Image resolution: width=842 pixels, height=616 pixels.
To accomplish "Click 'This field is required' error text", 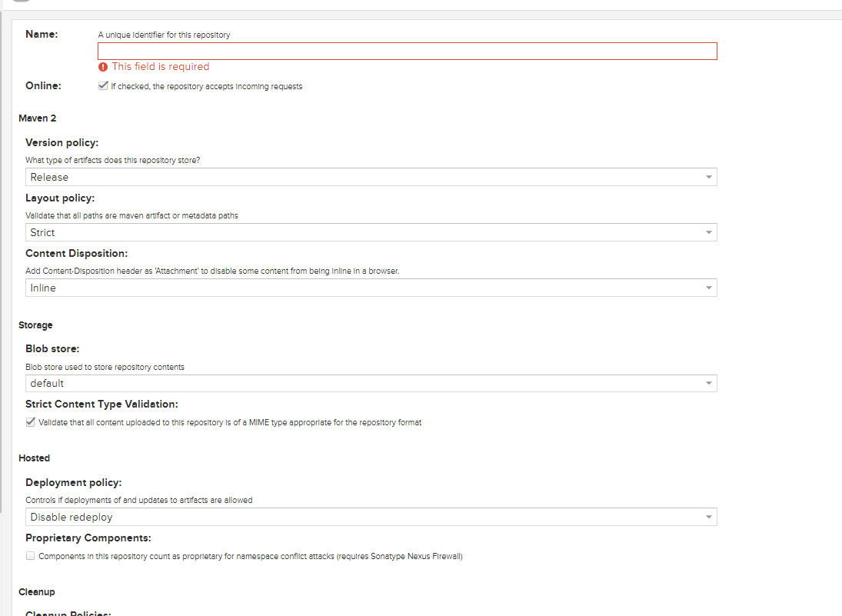I will tap(161, 67).
